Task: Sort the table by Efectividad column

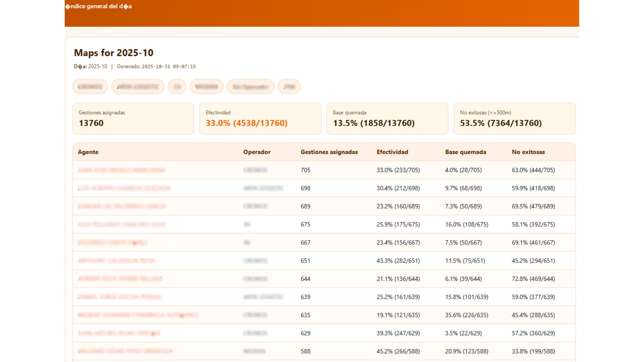Action: point(392,152)
